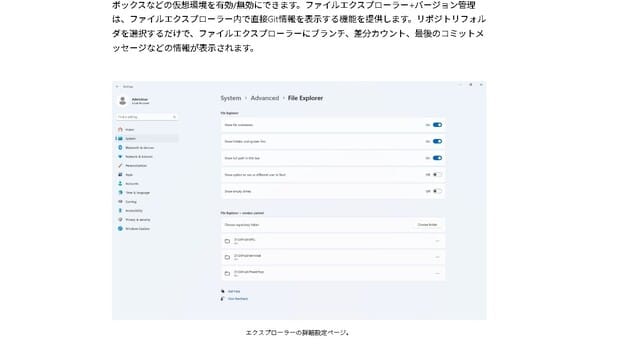
Task: Click the paragraph line starting with ダを選択するだけで
Action: (x=298, y=33)
